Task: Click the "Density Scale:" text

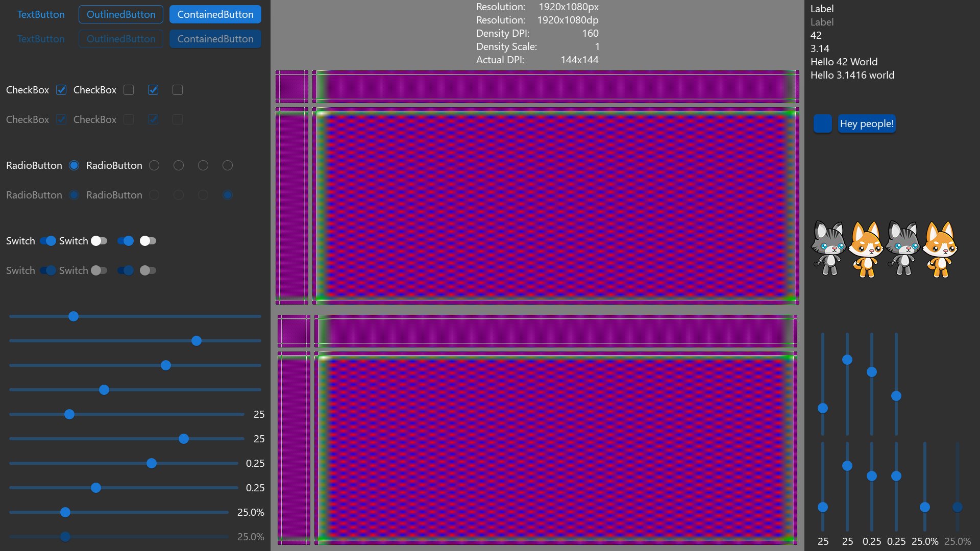Action: (506, 46)
